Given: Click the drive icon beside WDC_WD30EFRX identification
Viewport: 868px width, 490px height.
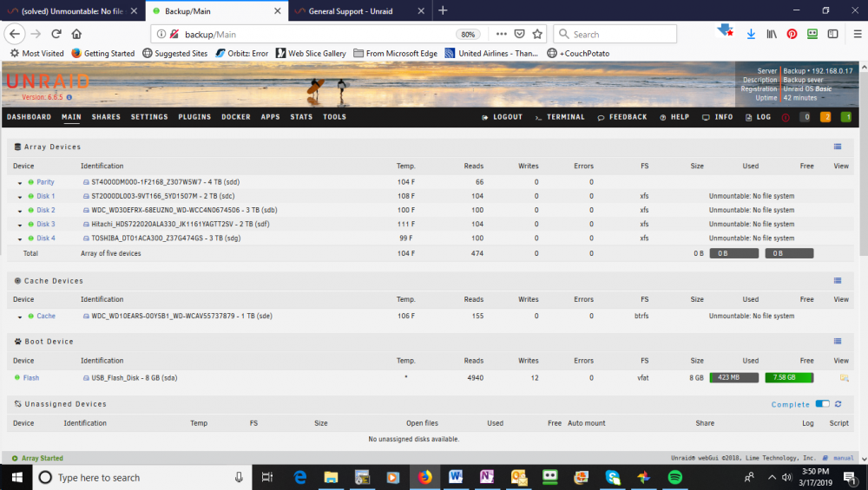Looking at the screenshot, I should 86,210.
